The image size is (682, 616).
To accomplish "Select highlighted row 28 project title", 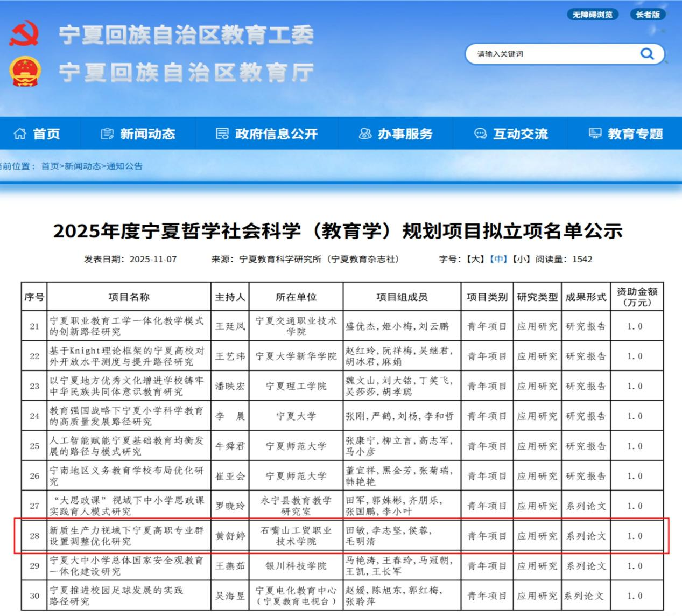I will 128,536.
